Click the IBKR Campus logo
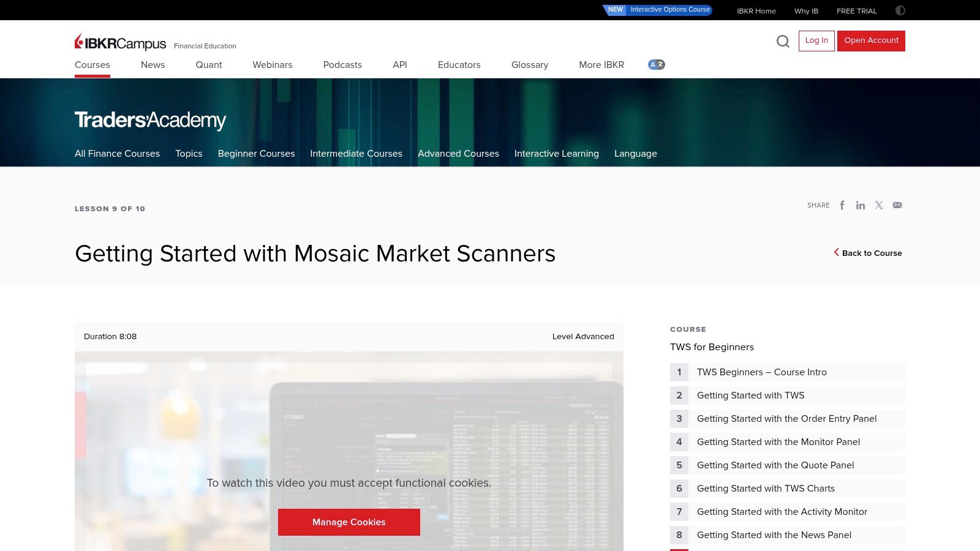Image resolution: width=980 pixels, height=551 pixels. pyautogui.click(x=121, y=43)
